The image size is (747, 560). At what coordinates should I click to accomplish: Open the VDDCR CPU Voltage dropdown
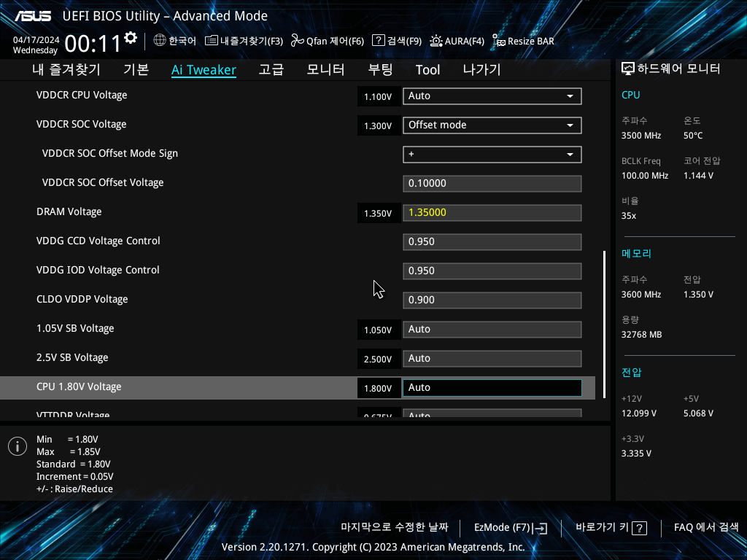[x=492, y=96]
